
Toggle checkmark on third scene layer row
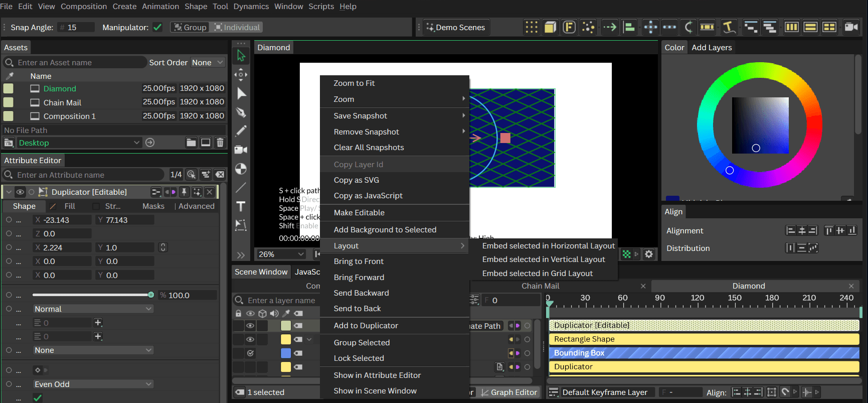[x=250, y=353]
